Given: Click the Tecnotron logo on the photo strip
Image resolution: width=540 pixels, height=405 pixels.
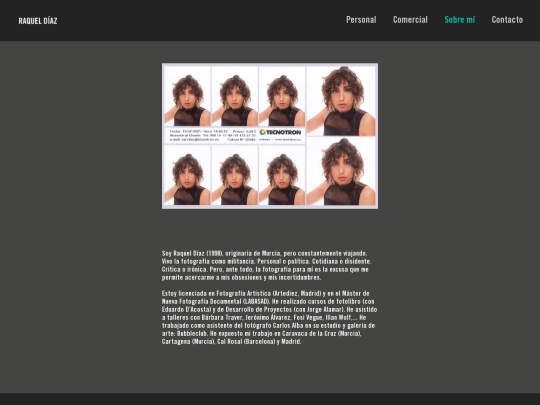Looking at the screenshot, I should [x=280, y=132].
